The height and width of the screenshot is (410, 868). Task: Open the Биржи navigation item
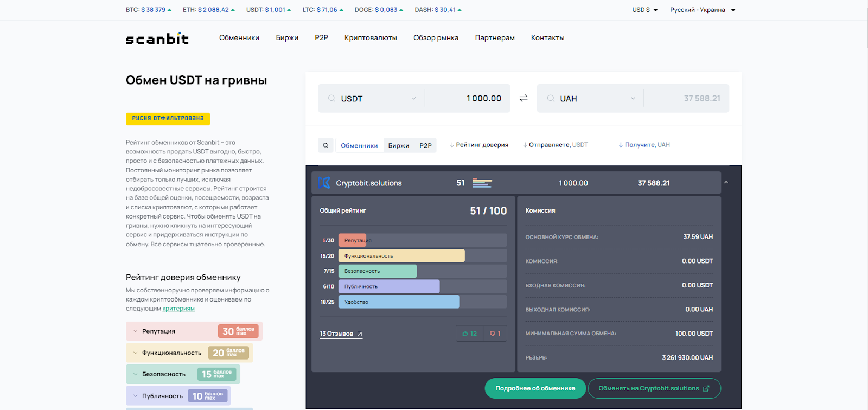(x=287, y=38)
